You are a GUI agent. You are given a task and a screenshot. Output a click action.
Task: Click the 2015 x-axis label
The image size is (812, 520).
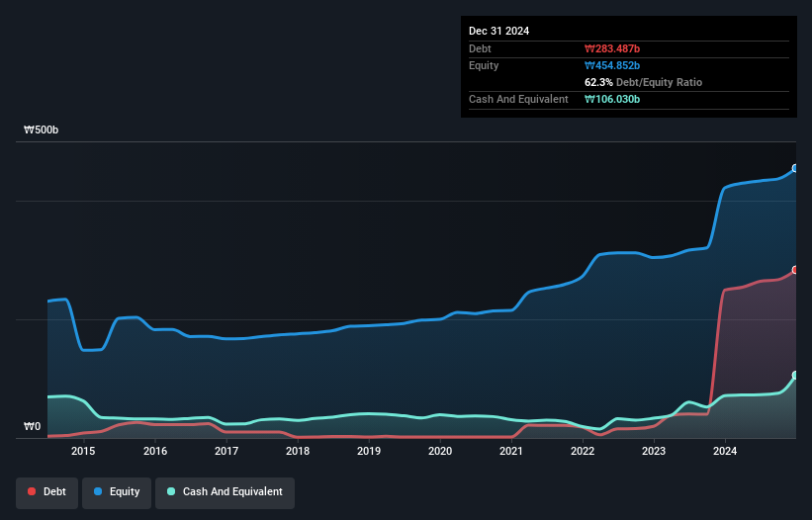coord(83,451)
